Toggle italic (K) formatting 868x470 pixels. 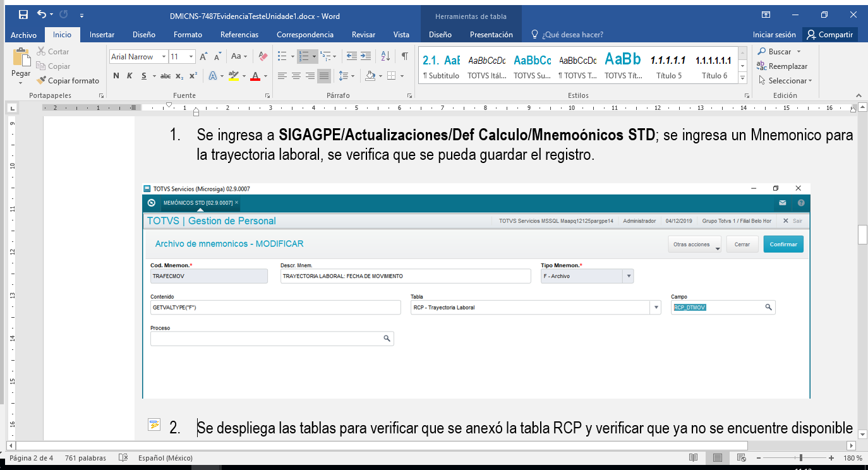click(130, 76)
